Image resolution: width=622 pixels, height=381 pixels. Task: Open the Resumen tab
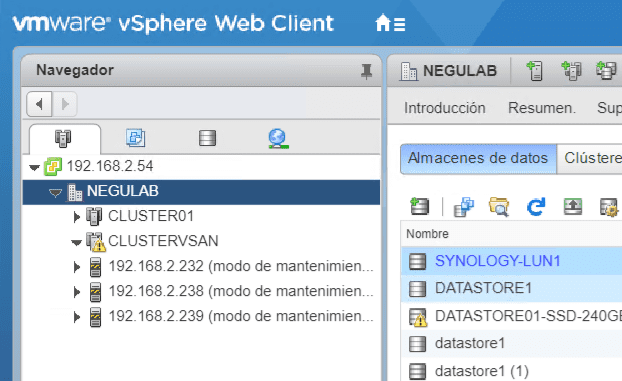click(x=541, y=108)
